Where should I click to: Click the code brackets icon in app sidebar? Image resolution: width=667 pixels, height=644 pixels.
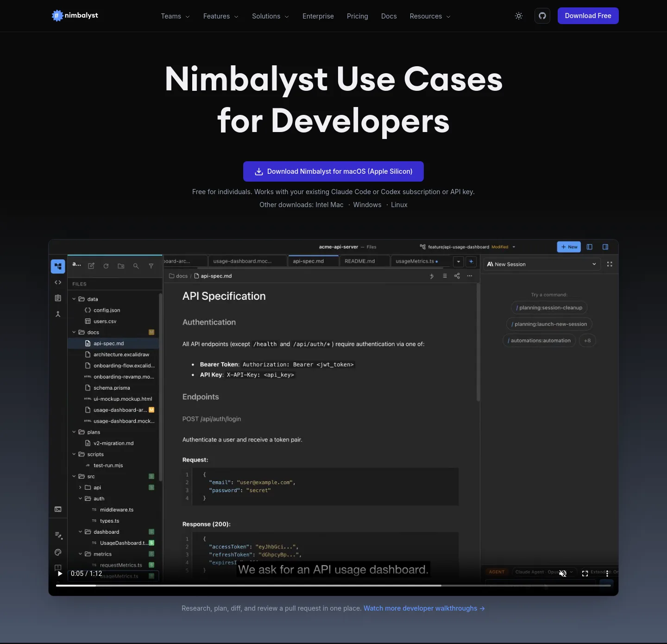pos(58,282)
